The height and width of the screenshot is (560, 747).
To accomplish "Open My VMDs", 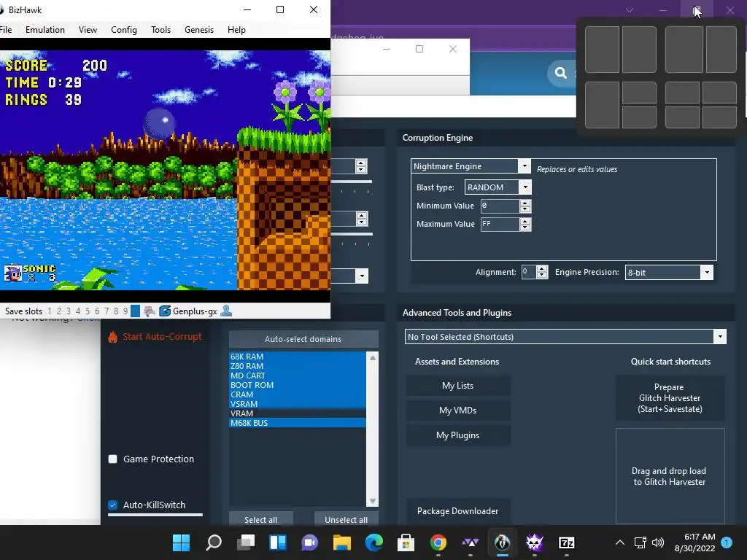I will (458, 411).
